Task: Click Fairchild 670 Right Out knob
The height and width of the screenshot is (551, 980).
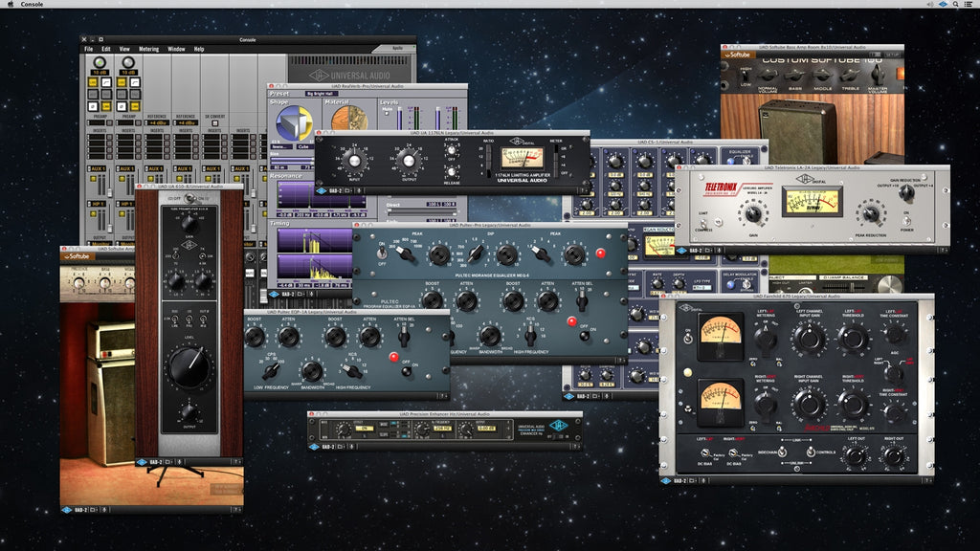Action: point(895,456)
